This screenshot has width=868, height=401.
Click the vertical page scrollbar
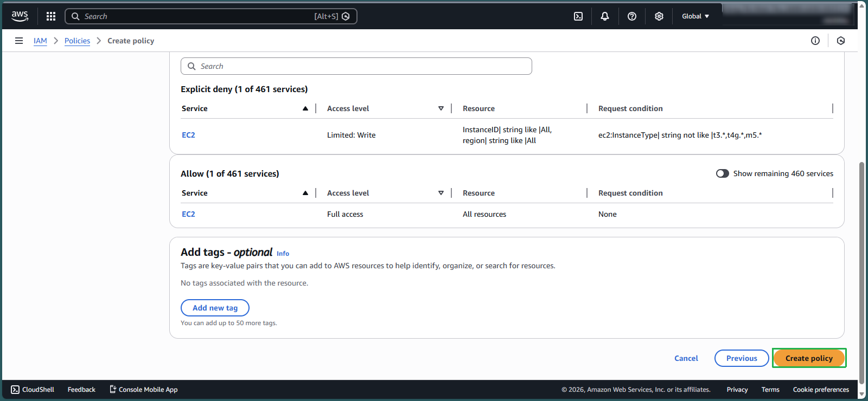point(862,271)
